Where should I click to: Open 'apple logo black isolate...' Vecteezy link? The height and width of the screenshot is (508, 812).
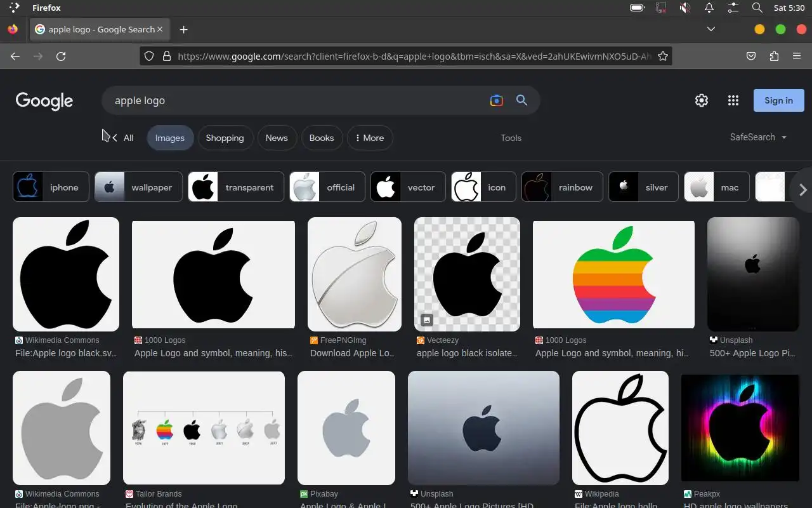tap(467, 353)
